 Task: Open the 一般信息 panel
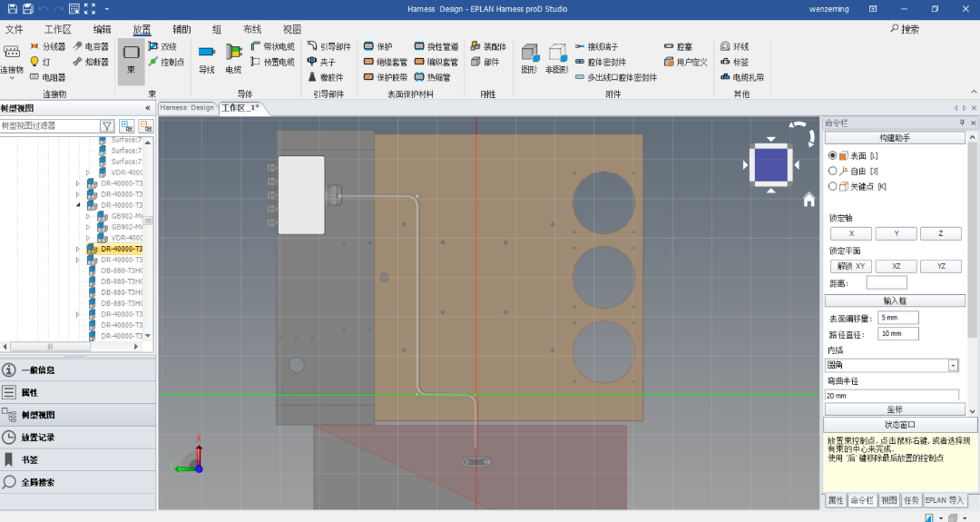tap(77, 370)
